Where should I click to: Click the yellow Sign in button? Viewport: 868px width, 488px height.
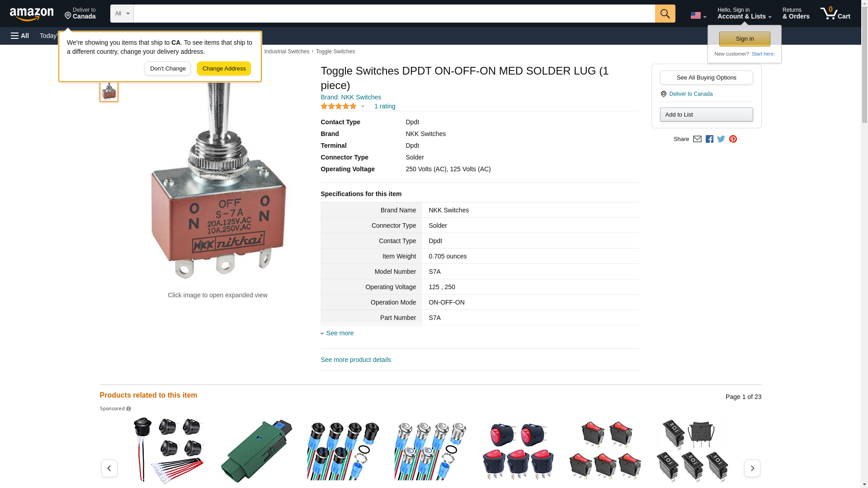(745, 39)
